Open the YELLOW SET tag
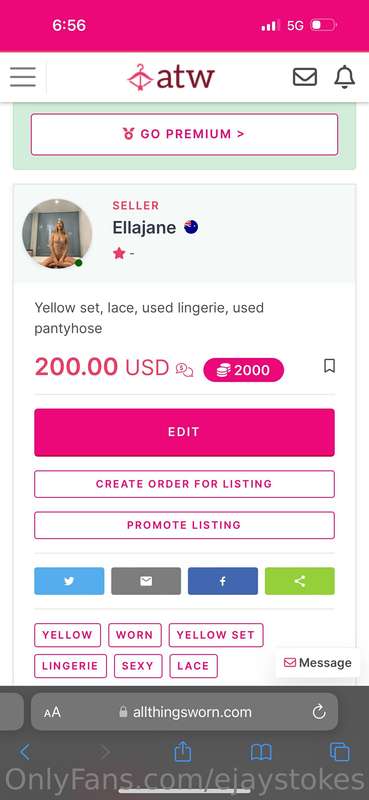Screen dimensions: 369x800 216,635
